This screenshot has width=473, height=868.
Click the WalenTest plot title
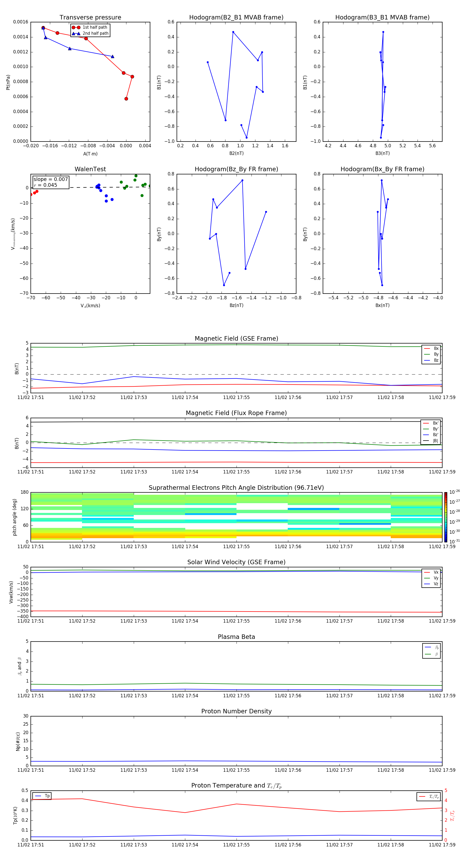pyautogui.click(x=90, y=169)
